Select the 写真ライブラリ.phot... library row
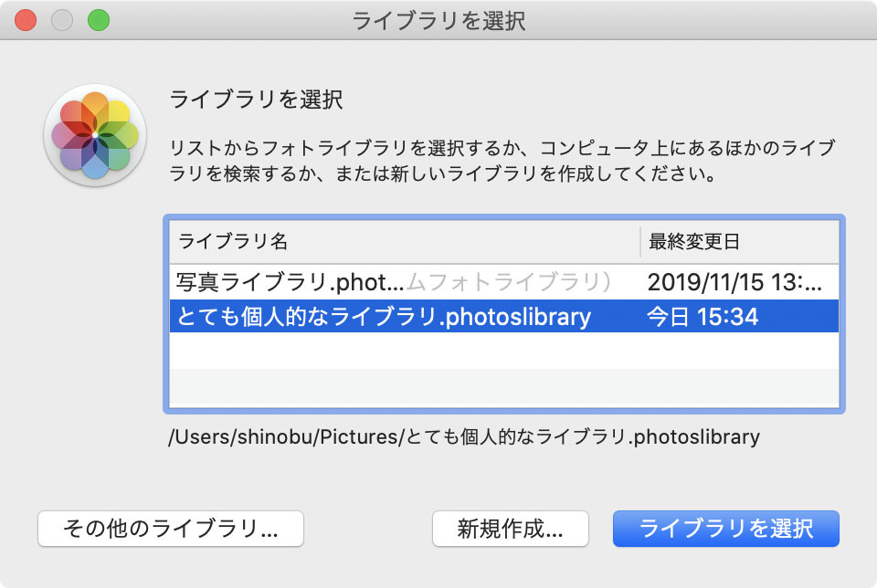Image resolution: width=877 pixels, height=588 pixels. tap(503, 282)
